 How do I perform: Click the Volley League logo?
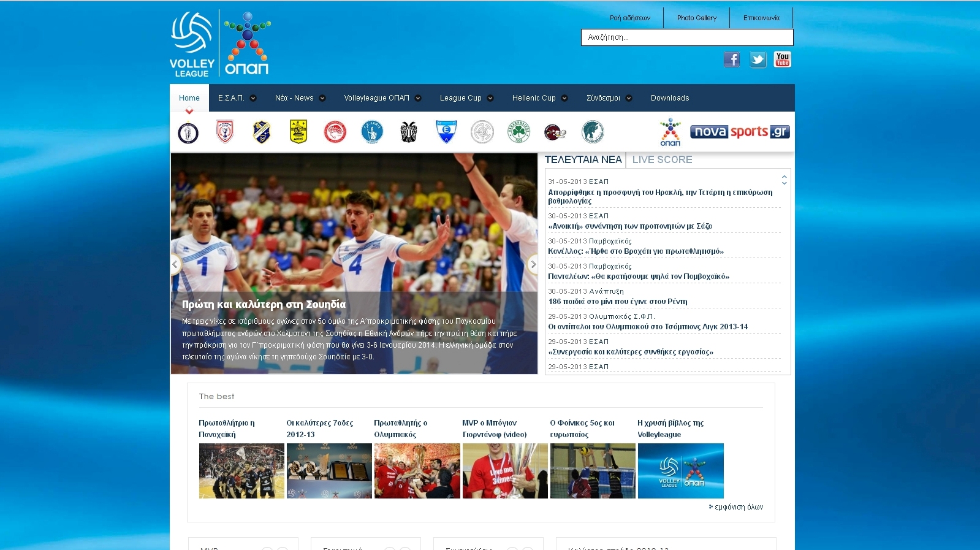192,45
